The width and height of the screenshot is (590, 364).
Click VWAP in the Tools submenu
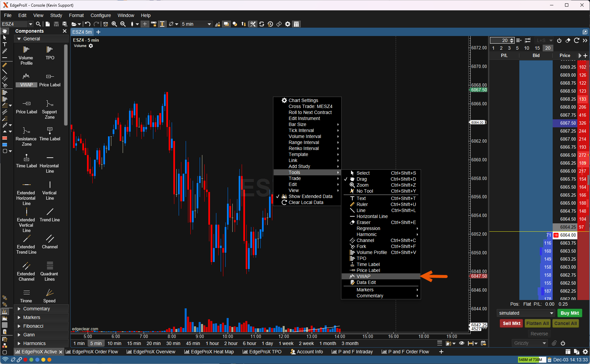coord(363,276)
